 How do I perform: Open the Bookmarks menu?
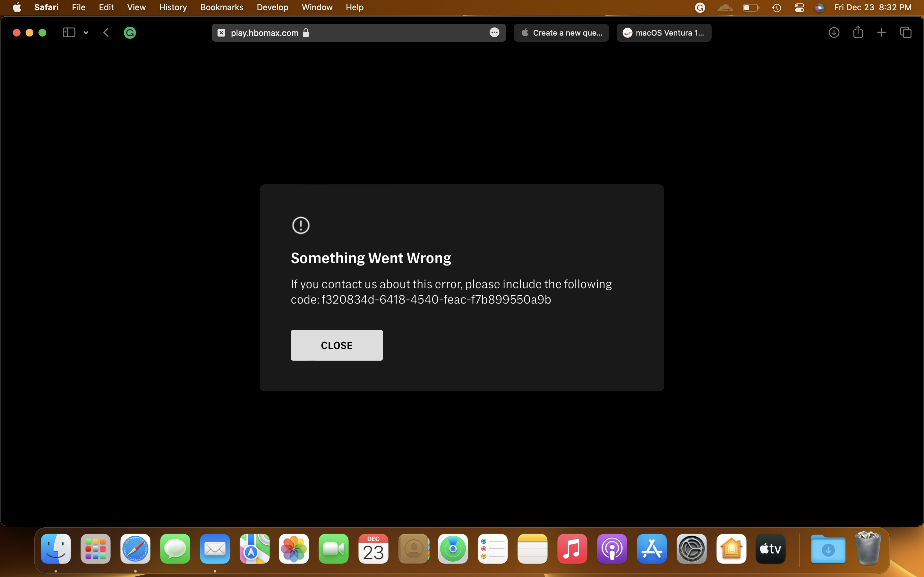[x=221, y=7]
